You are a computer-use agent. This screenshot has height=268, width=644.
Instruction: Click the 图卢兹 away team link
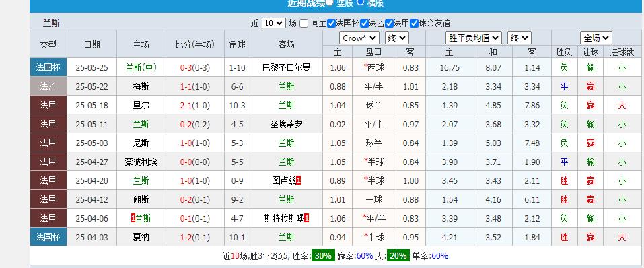tap(284, 181)
